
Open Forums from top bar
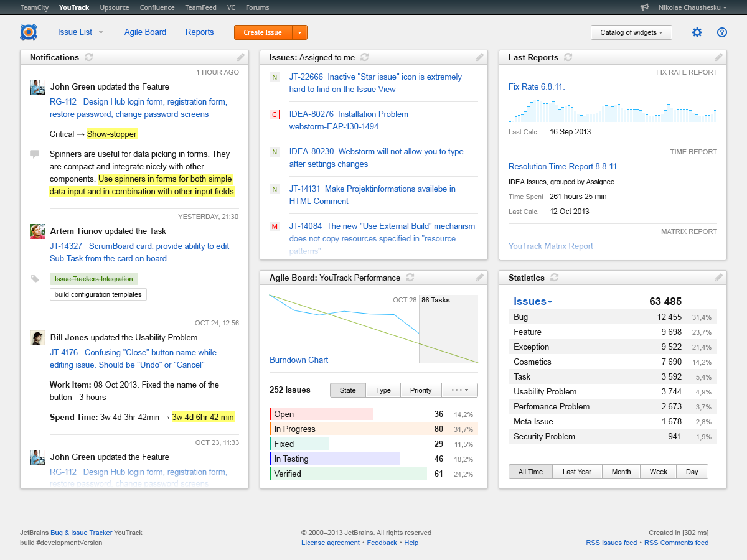pyautogui.click(x=258, y=7)
